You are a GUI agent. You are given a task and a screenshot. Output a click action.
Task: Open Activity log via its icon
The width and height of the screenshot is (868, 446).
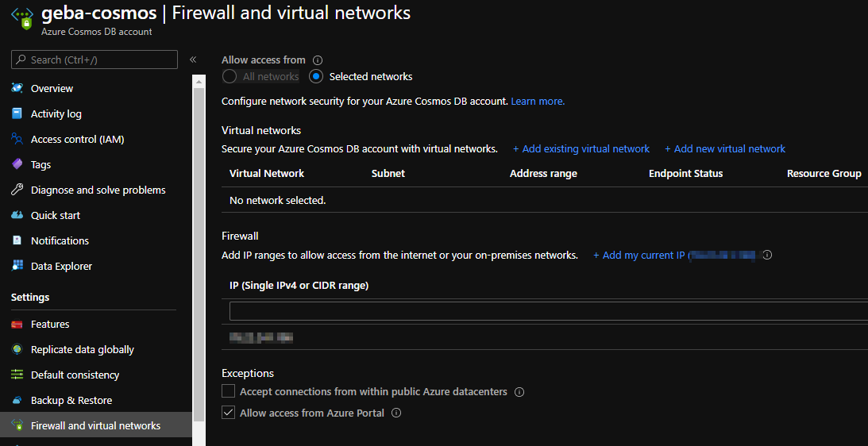(17, 113)
